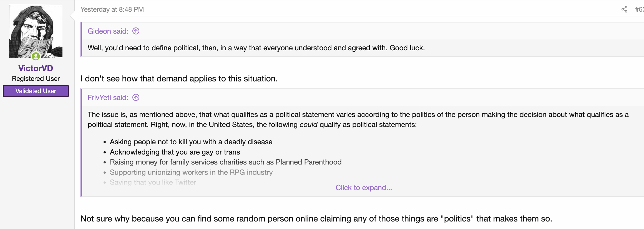This screenshot has width=644, height=229.
Task: Expand FrivYeti's quote with Click to expand
Action: (364, 188)
